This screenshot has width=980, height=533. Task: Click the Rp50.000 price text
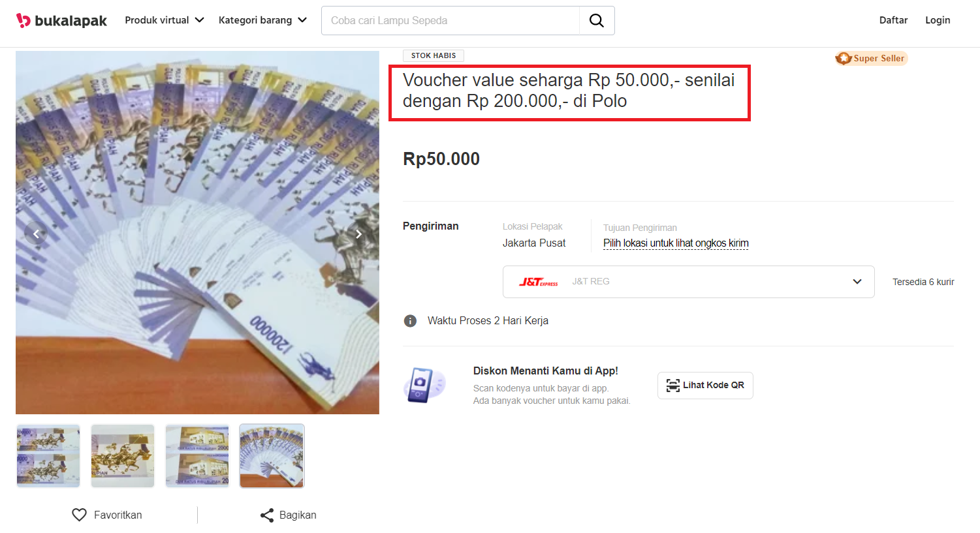[x=441, y=159]
